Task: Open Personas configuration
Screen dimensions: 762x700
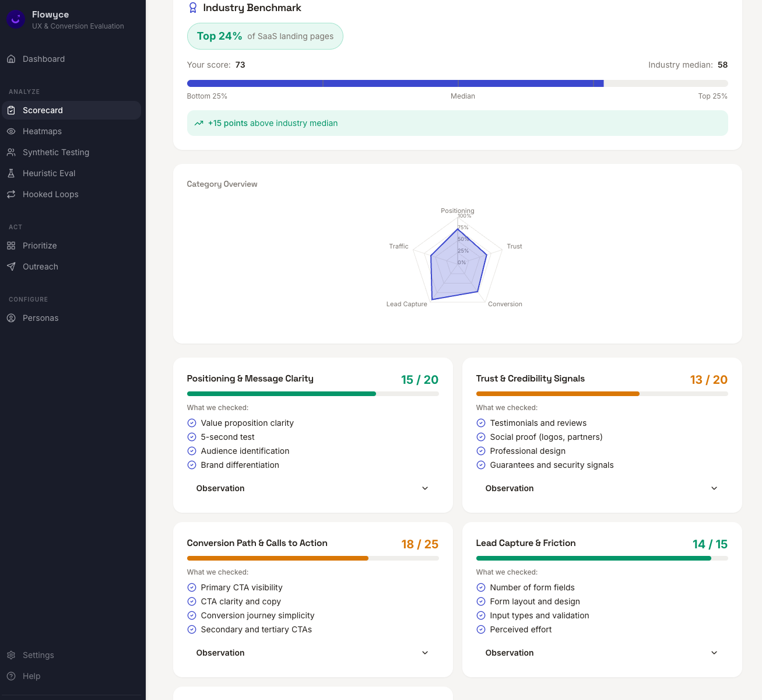Action: click(72, 318)
